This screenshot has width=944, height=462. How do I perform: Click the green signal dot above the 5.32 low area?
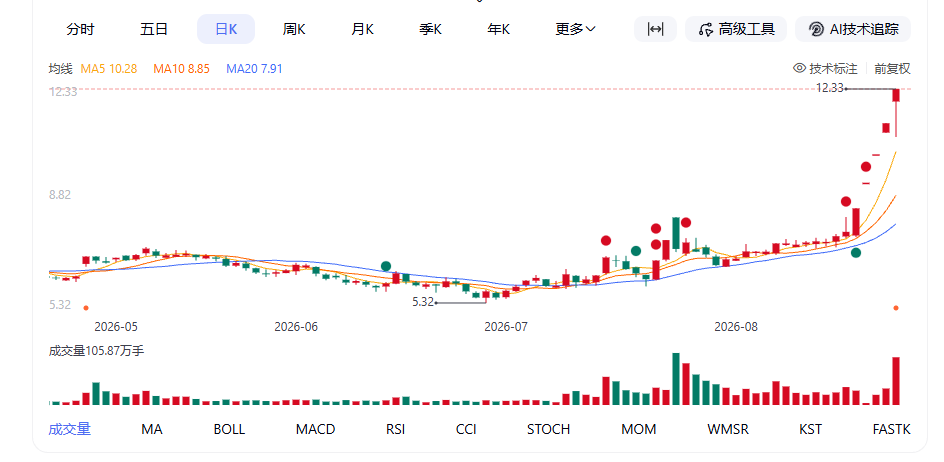(386, 266)
